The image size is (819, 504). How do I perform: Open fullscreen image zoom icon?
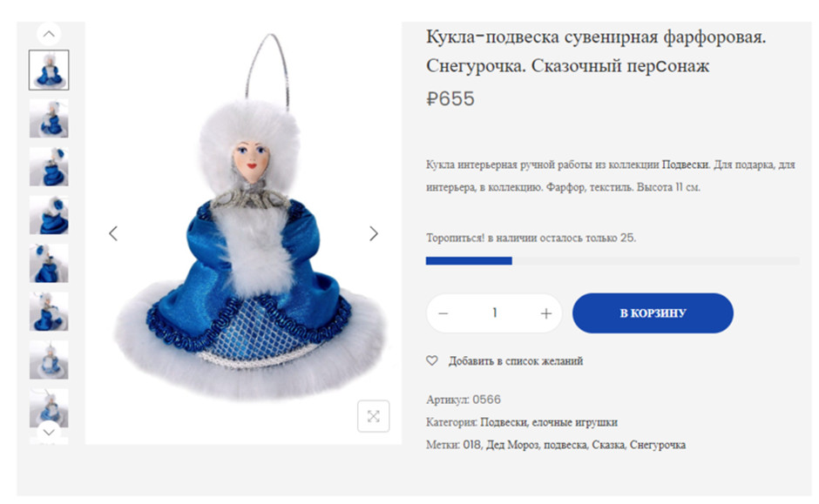click(x=374, y=416)
